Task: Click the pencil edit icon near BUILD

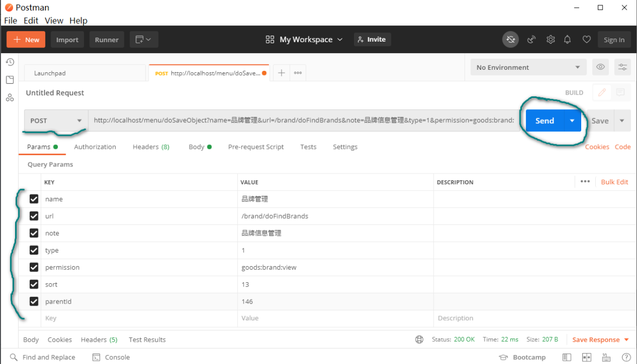Action: coord(602,93)
